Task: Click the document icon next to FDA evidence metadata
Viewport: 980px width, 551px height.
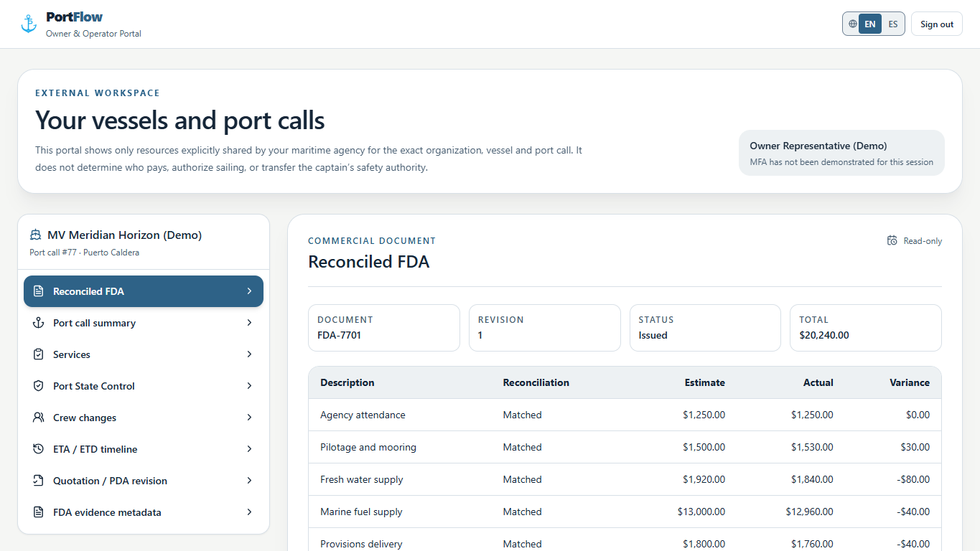Action: [39, 512]
